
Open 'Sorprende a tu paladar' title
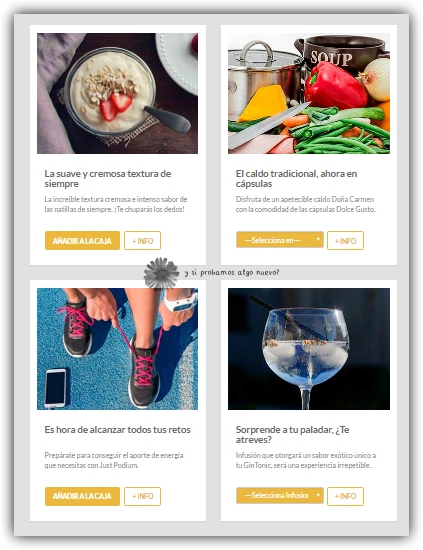point(292,435)
